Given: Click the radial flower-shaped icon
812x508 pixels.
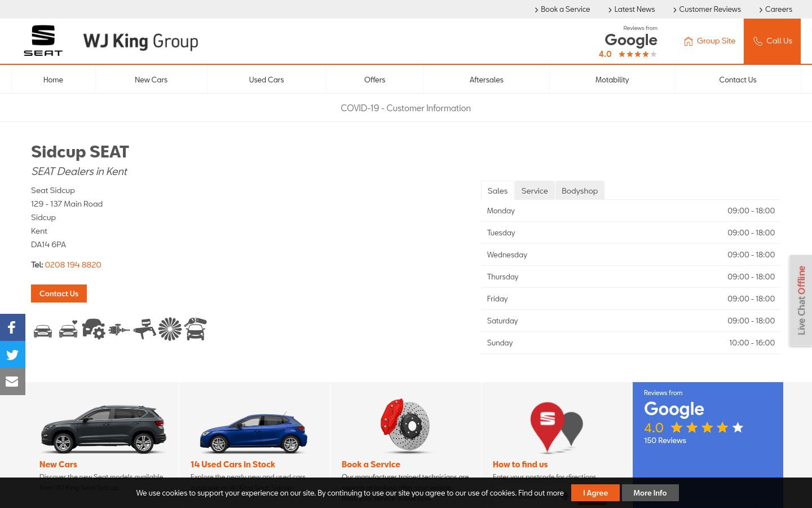Looking at the screenshot, I should [x=170, y=329].
